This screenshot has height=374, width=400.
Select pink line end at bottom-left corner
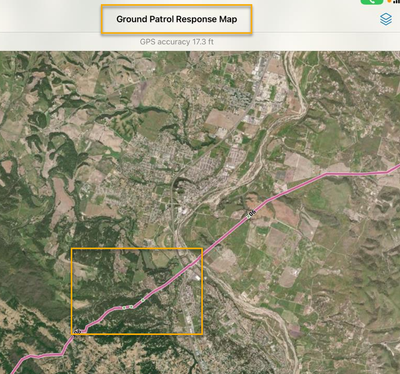coord(13,371)
